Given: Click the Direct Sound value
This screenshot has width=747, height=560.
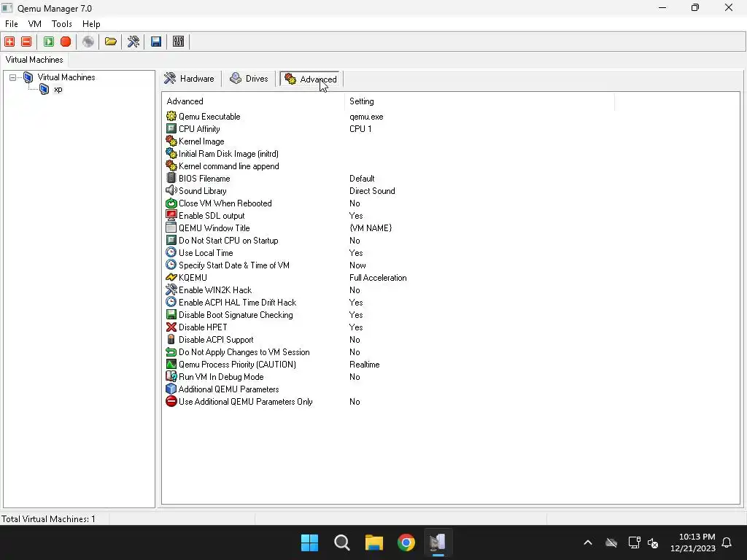Looking at the screenshot, I should click(x=372, y=190).
